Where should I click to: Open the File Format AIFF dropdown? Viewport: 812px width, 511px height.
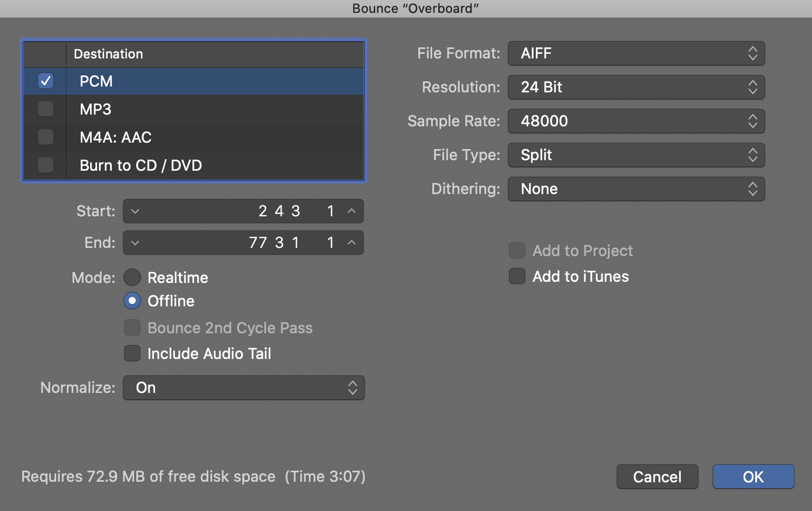636,53
